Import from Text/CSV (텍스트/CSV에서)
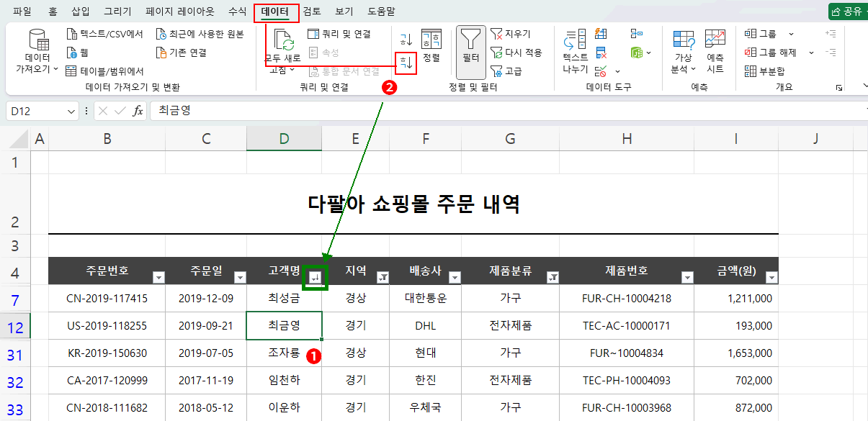Image resolution: width=868 pixels, height=421 pixels. [x=104, y=34]
